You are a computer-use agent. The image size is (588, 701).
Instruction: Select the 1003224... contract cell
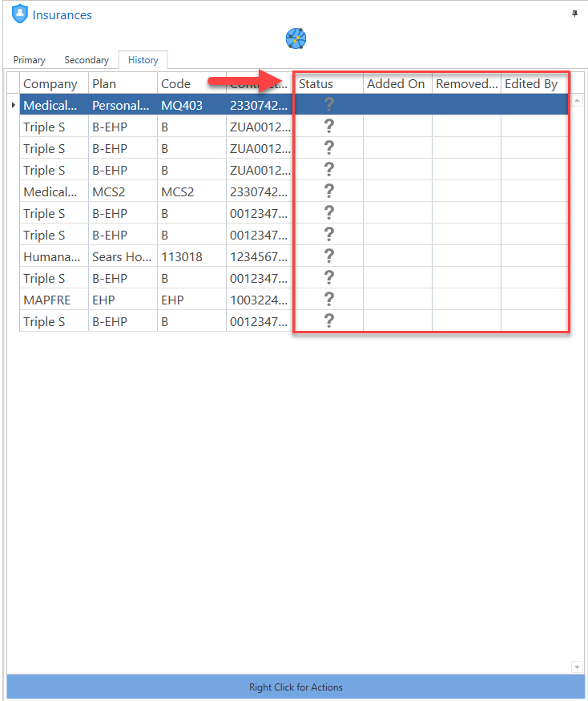pyautogui.click(x=260, y=300)
